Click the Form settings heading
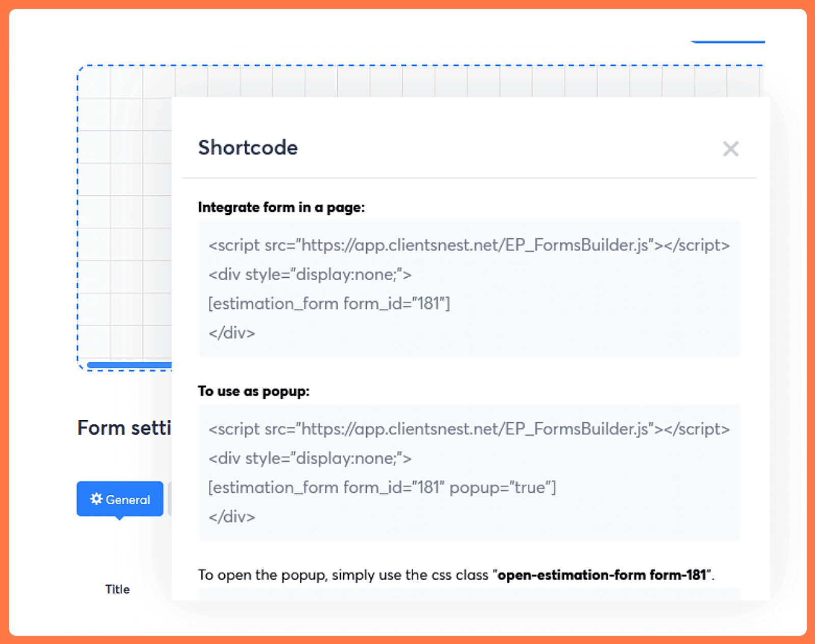This screenshot has height=644, width=815. (124, 428)
